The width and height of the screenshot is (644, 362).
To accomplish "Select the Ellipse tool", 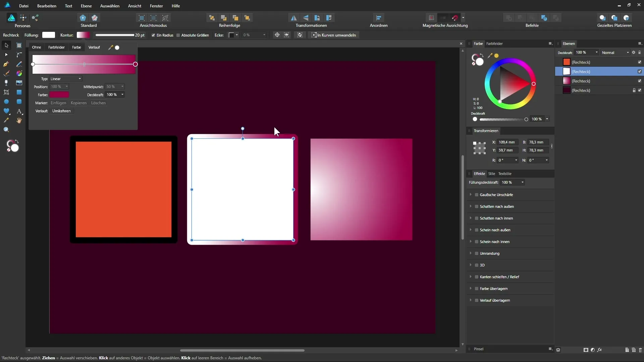I will (6, 102).
